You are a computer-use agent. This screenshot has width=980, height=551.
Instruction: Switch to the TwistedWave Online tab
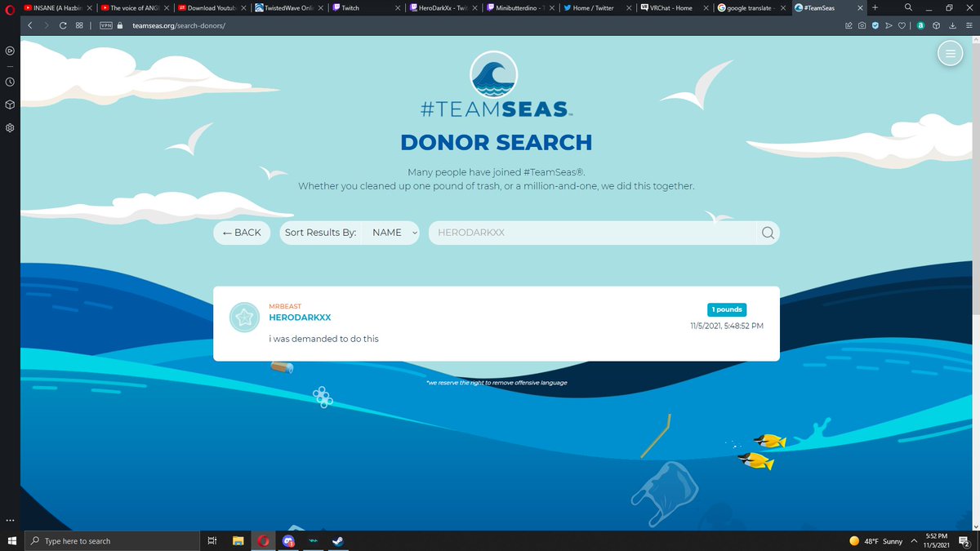(x=290, y=7)
